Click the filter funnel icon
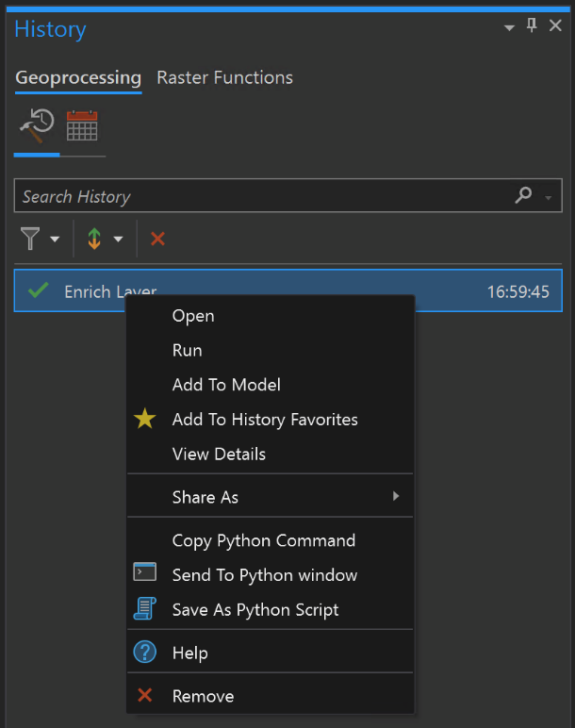 [x=31, y=240]
